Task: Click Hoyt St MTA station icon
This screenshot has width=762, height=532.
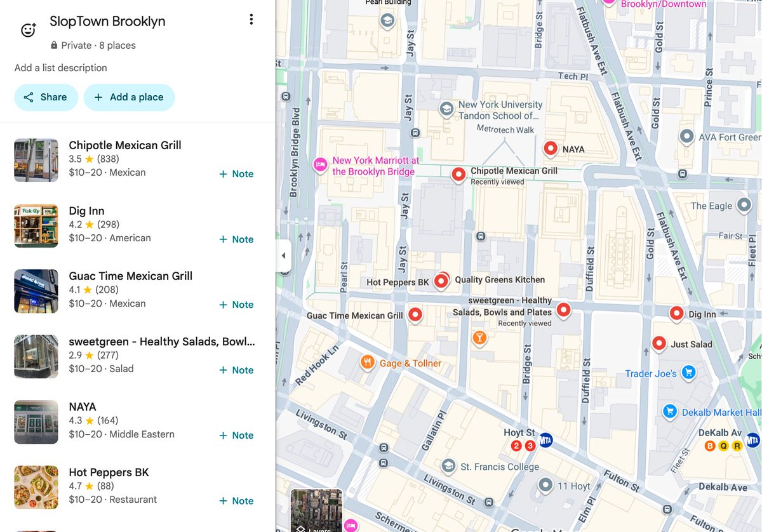Action: [545, 439]
